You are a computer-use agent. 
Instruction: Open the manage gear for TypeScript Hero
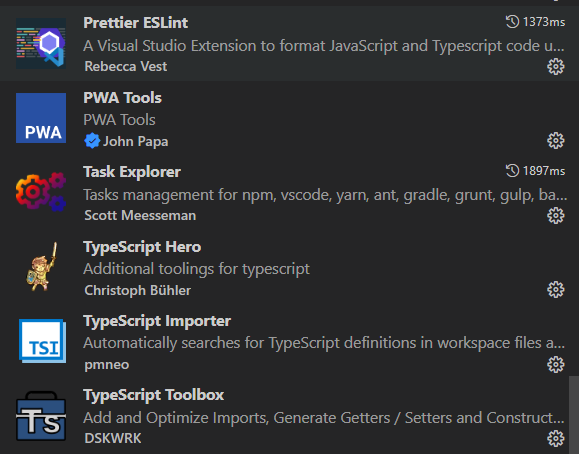point(555,290)
